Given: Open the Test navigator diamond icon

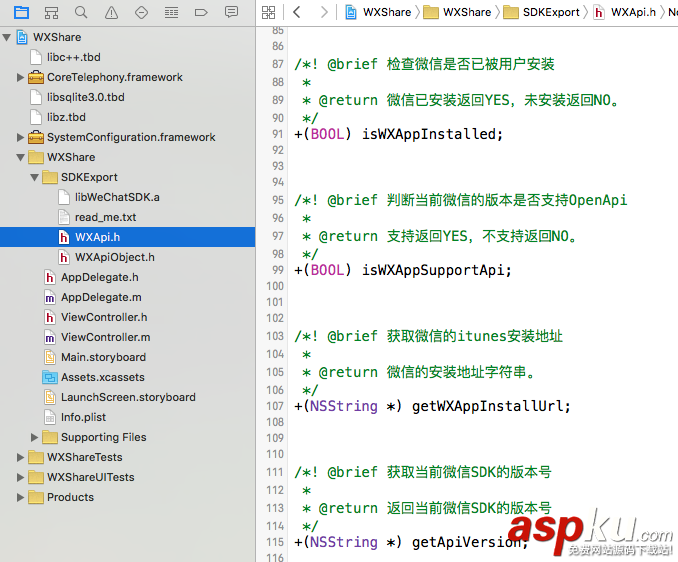Looking at the screenshot, I should pyautogui.click(x=141, y=12).
